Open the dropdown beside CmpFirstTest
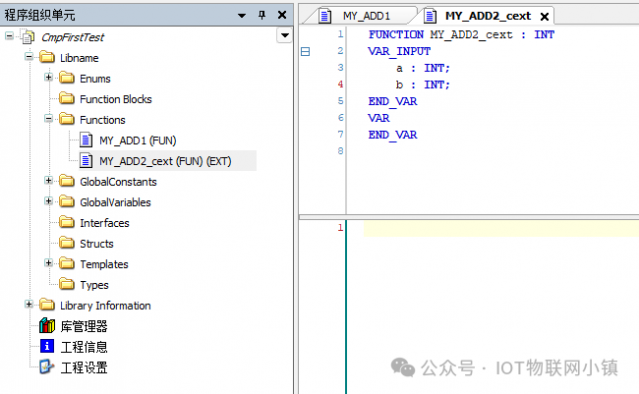The height and width of the screenshot is (394, 639). (x=284, y=35)
